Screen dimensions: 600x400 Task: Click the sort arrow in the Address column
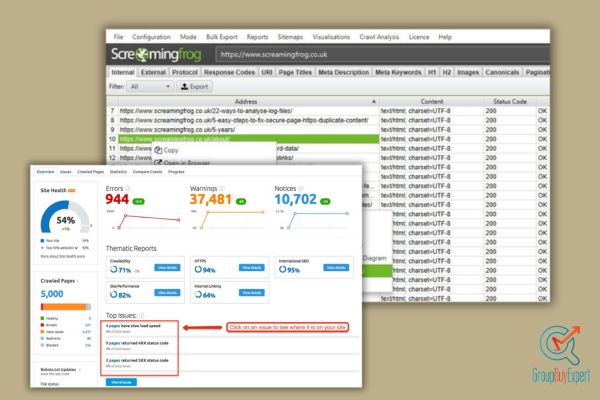coord(373,101)
